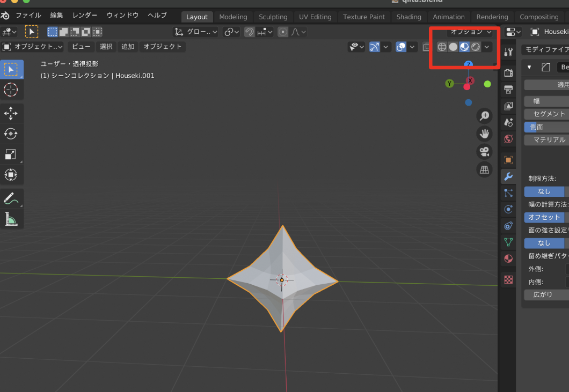This screenshot has height=392, width=569.
Task: Select the Scale tool
Action: 11,154
